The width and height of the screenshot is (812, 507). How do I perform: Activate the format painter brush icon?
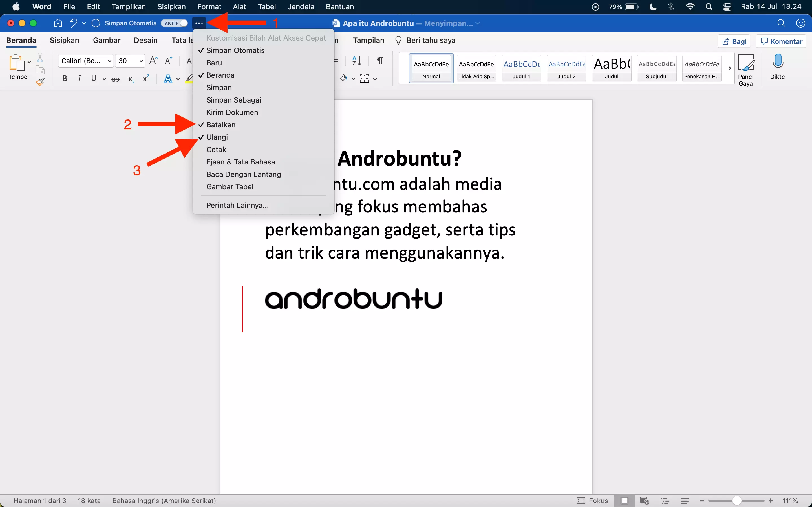pos(40,81)
